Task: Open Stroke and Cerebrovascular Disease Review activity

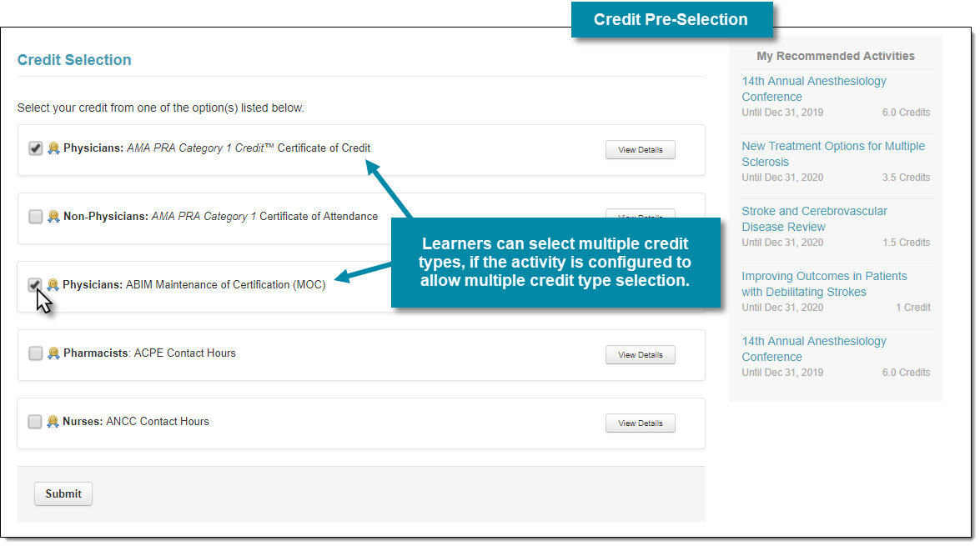Action: pyautogui.click(x=814, y=218)
